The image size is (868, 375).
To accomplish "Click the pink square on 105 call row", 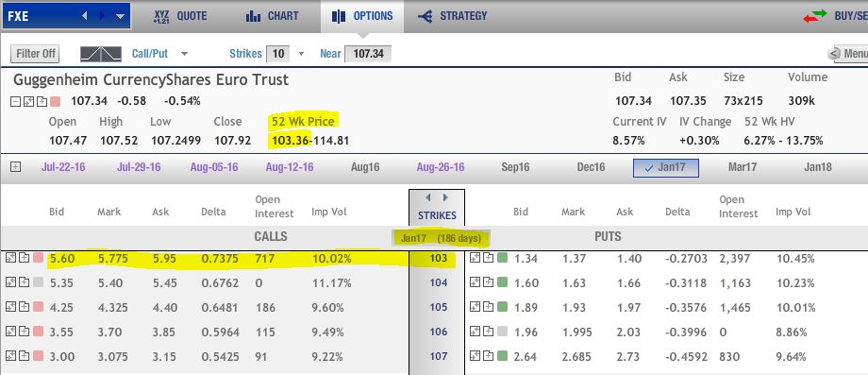I will click(x=38, y=307).
